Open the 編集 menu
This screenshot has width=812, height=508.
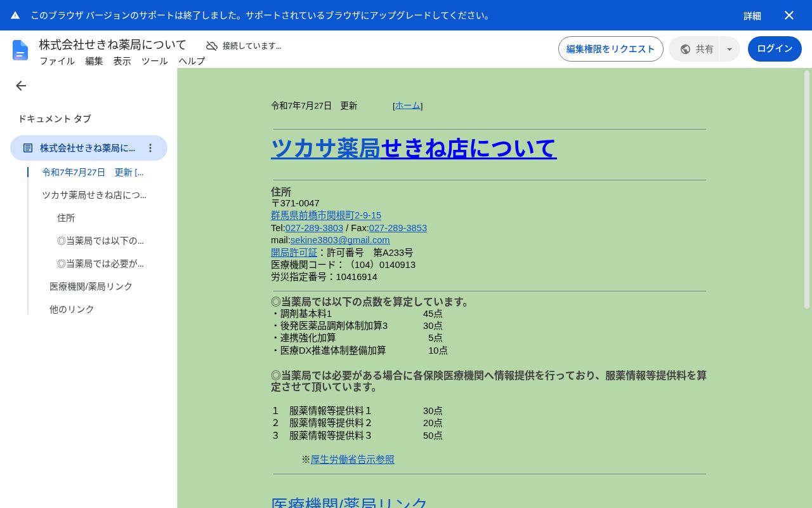(94, 61)
